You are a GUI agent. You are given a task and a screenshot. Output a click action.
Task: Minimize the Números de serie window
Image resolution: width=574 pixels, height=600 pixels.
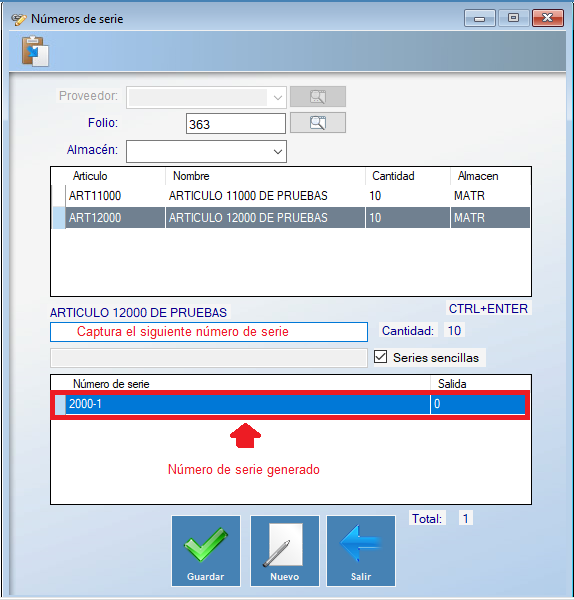(x=479, y=18)
